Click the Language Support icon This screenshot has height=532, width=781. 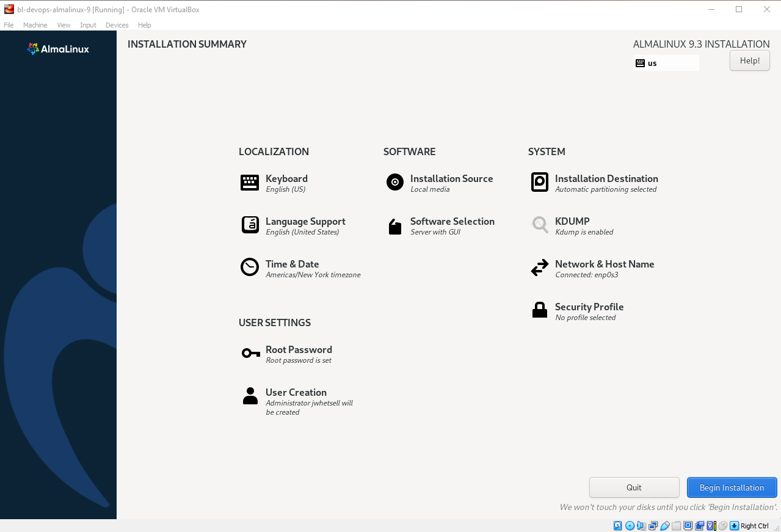250,225
